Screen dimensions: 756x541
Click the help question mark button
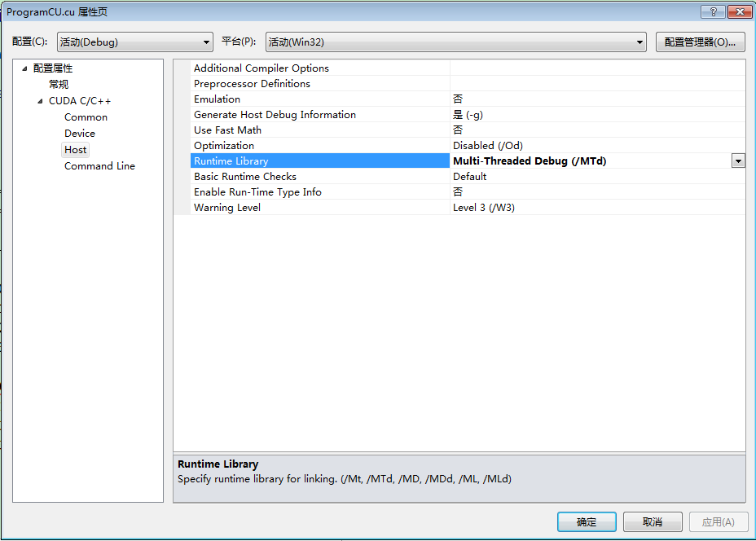coord(713,11)
